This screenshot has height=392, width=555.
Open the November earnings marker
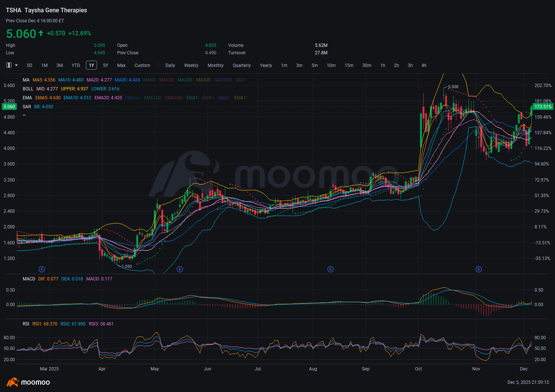pos(479,269)
